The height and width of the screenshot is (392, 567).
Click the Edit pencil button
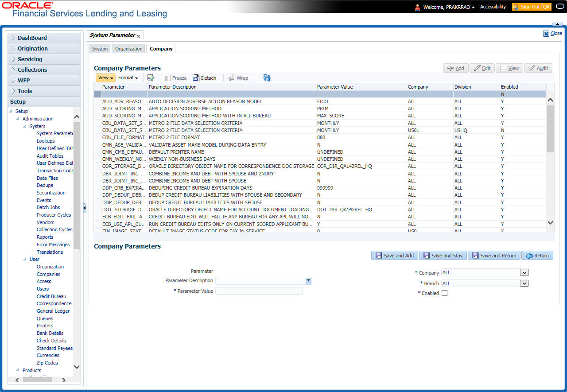[x=482, y=68]
